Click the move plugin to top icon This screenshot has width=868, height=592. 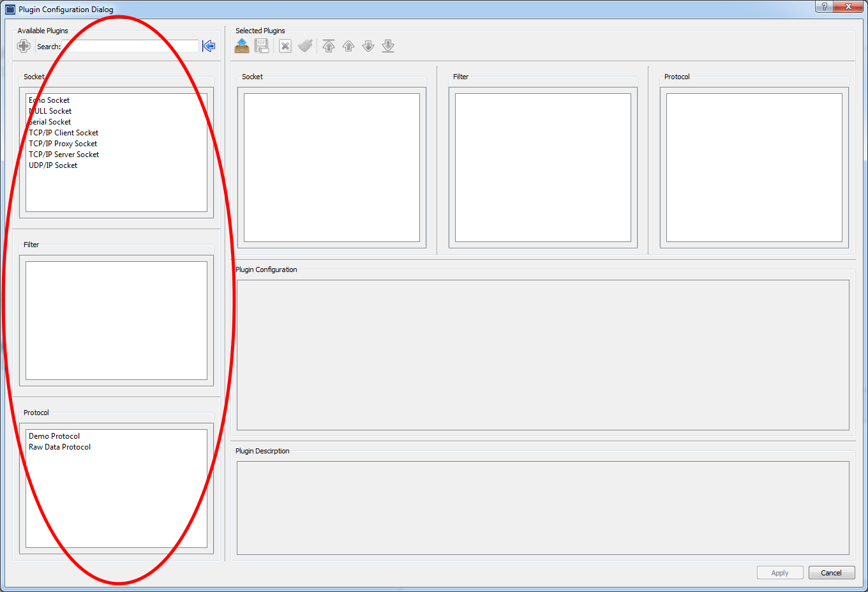point(328,45)
